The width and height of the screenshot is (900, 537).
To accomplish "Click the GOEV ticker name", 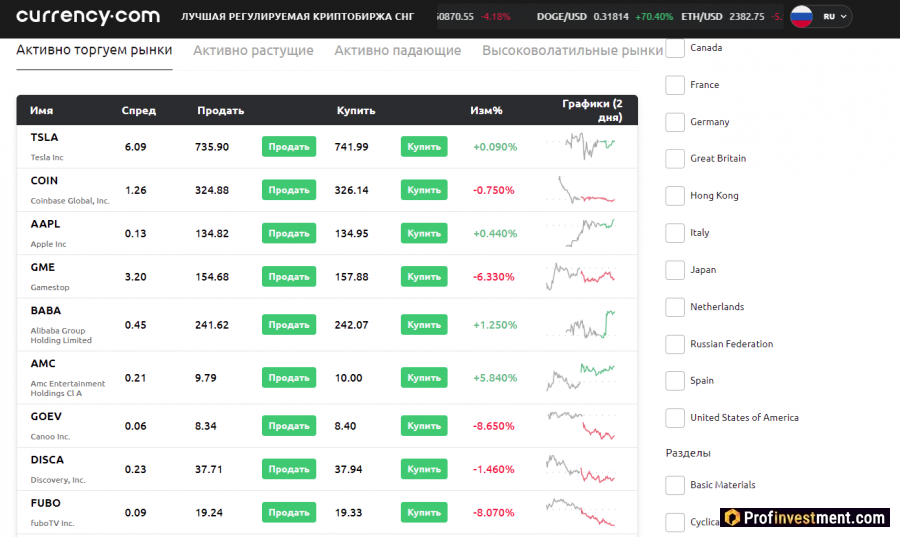I will click(46, 417).
